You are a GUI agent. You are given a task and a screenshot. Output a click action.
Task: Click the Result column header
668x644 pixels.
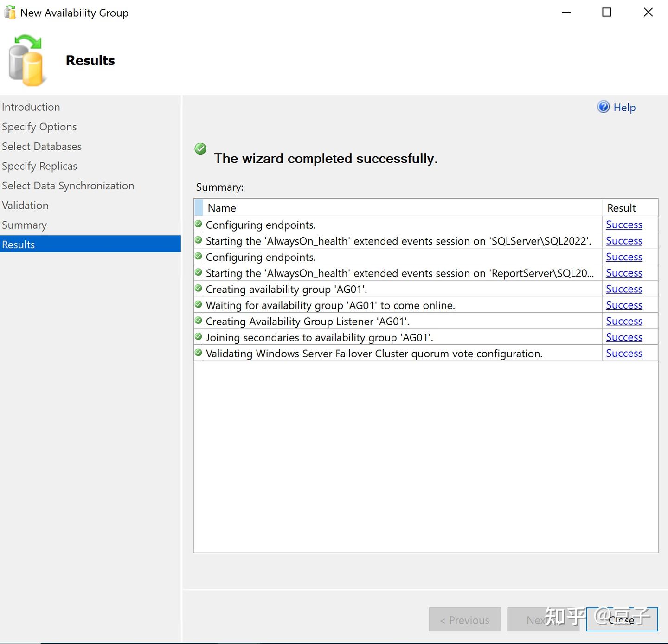[x=630, y=208]
